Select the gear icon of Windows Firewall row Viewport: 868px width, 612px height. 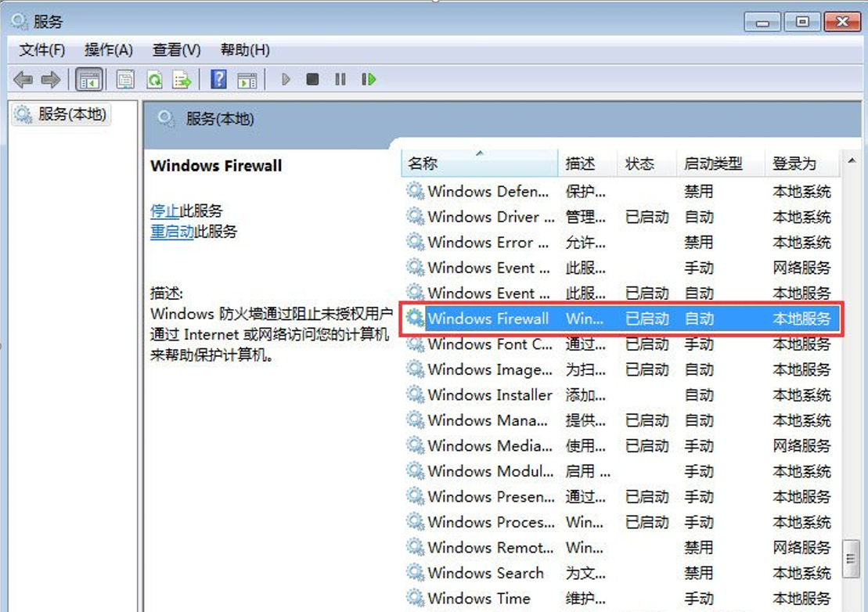415,319
